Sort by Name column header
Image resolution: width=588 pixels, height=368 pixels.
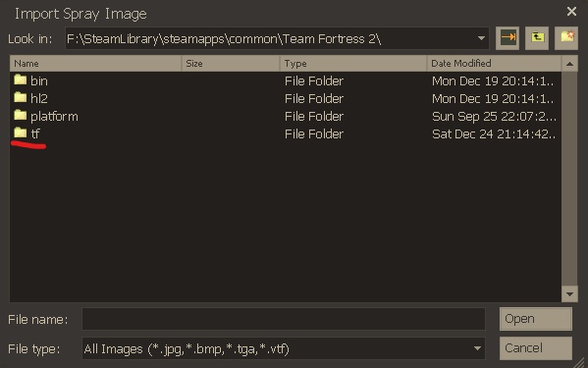(x=95, y=64)
